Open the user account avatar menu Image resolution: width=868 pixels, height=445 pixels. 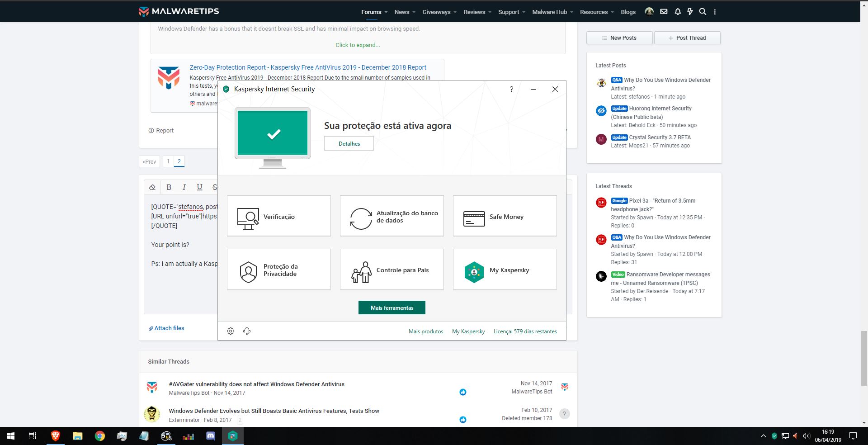pos(649,12)
